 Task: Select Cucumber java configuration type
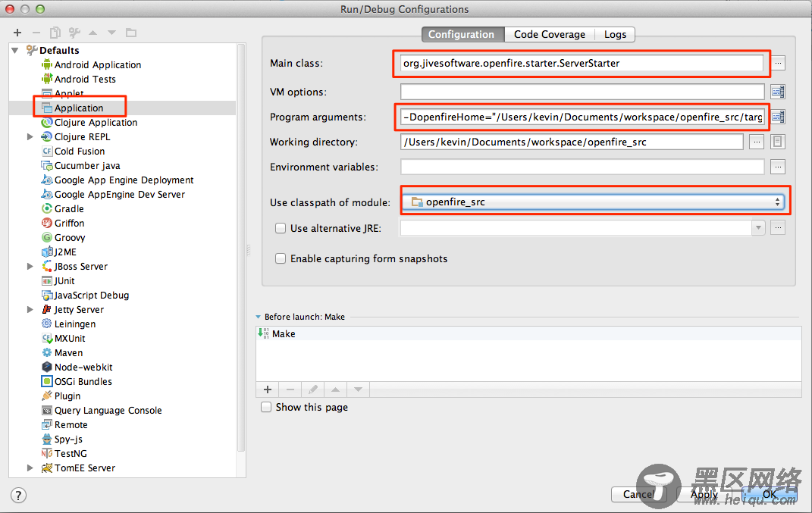pyautogui.click(x=87, y=166)
